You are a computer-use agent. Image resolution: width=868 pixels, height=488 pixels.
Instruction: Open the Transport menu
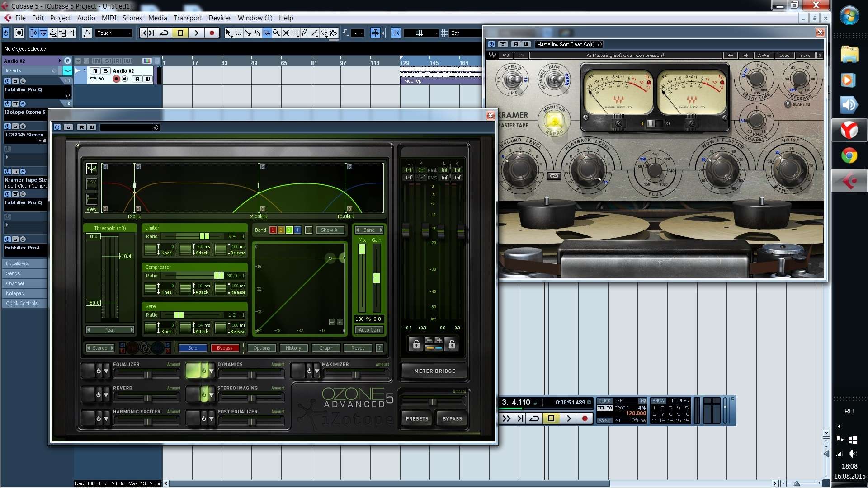point(188,18)
